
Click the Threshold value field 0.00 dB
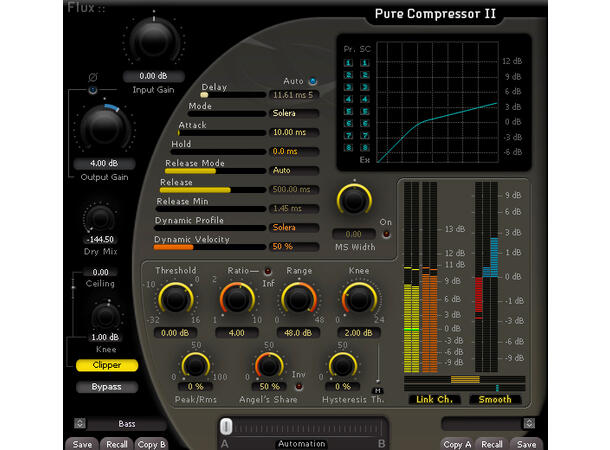point(175,333)
